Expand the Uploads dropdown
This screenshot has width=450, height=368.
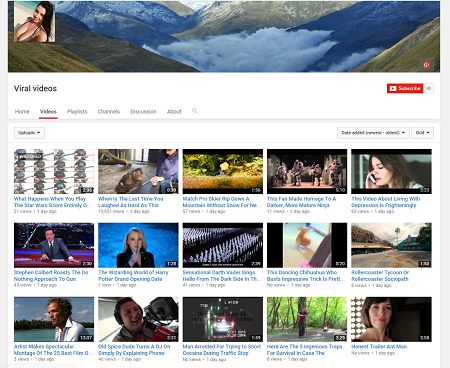tap(29, 133)
